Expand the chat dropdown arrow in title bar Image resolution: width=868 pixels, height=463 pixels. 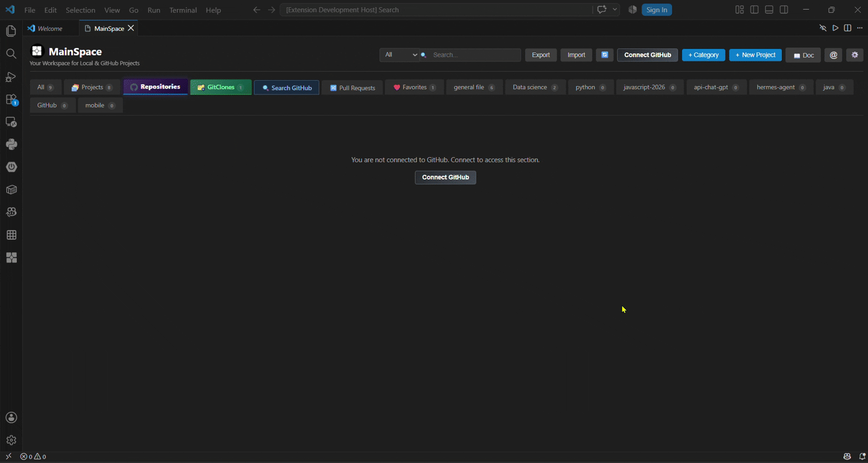point(615,10)
